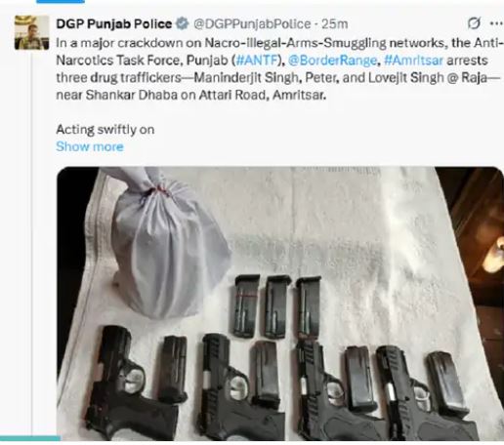Select the blue underlined tab at top
The height and width of the screenshot is (445, 504).
click(x=61, y=2)
